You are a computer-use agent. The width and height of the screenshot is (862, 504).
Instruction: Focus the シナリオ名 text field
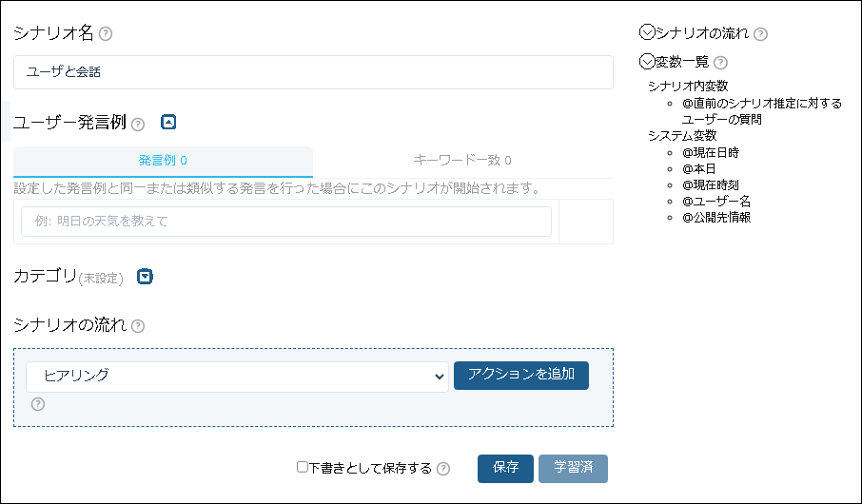point(313,72)
